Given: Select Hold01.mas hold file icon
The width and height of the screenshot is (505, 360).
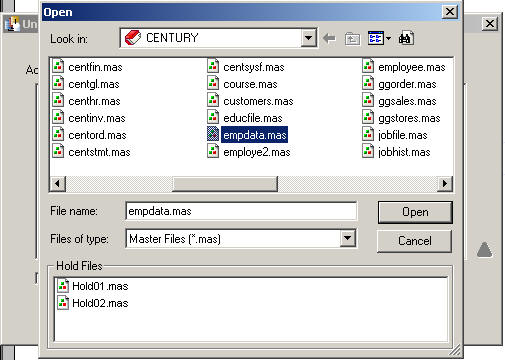Looking at the screenshot, I should tap(63, 285).
